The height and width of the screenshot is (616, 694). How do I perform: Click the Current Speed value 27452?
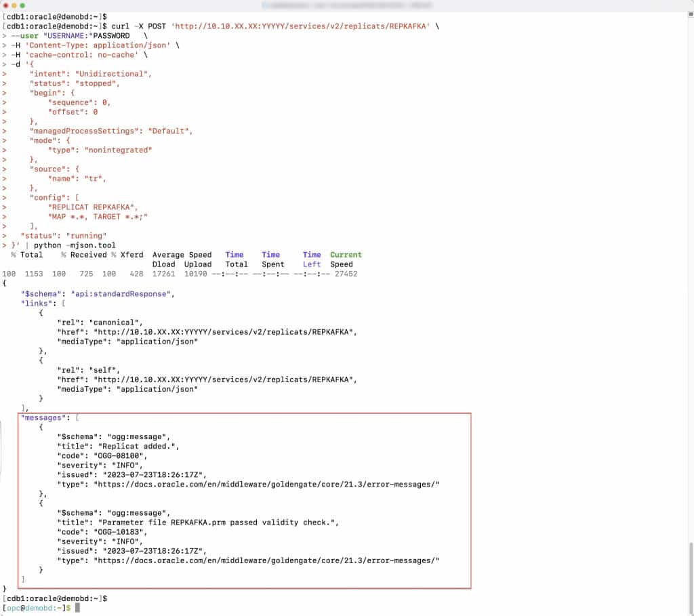click(346, 274)
